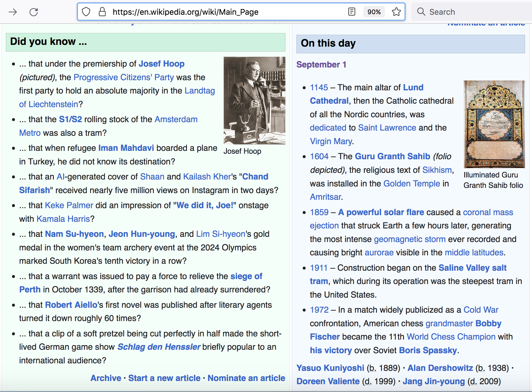Open the Guru Granth Sahib folio image

494,124
